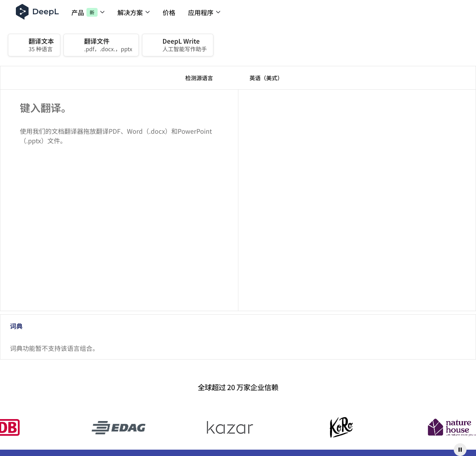Change target language from 英语（美式）
476x456 pixels.
(x=265, y=78)
